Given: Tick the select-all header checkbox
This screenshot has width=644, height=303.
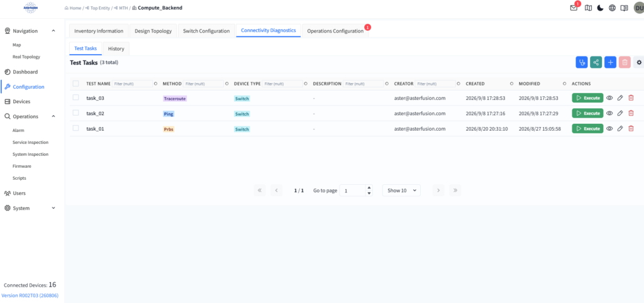Looking at the screenshot, I should coord(75,84).
